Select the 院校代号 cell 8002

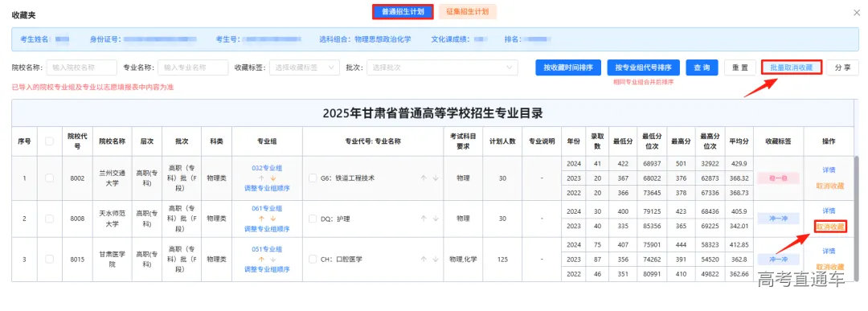pos(77,178)
